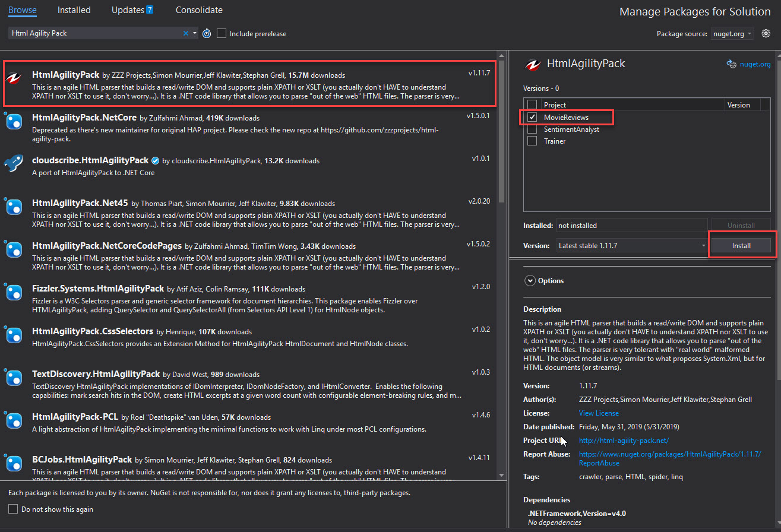Select the BCJobs.HtmlAgilityPack package title

[x=82, y=460]
